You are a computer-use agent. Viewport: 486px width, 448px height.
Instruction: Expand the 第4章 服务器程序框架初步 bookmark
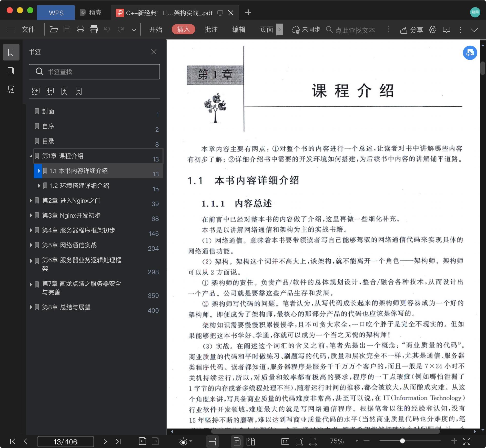31,230
